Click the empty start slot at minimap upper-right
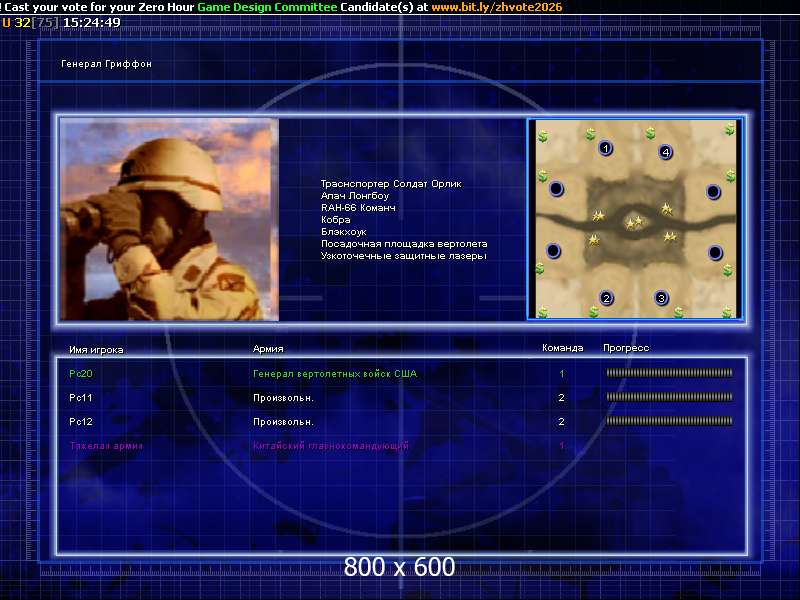The width and height of the screenshot is (800, 600). (713, 191)
